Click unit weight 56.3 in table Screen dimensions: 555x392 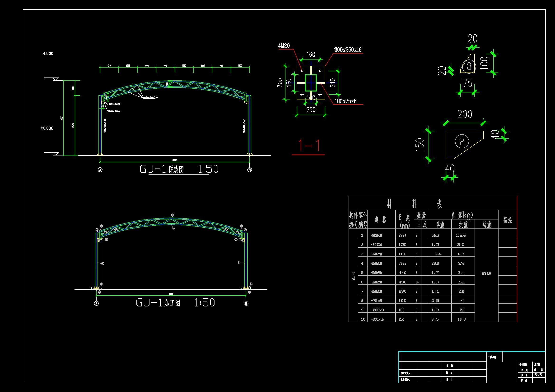(x=435, y=235)
